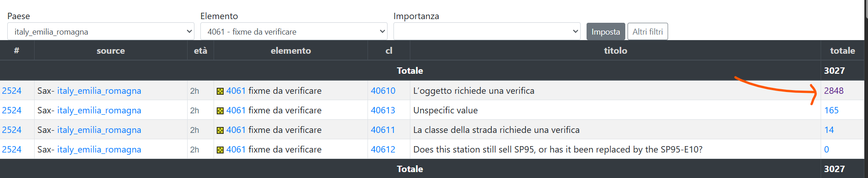Screen dimensions: 868x178
Task: Click the fixme icon in the 40611 row
Action: tap(220, 130)
